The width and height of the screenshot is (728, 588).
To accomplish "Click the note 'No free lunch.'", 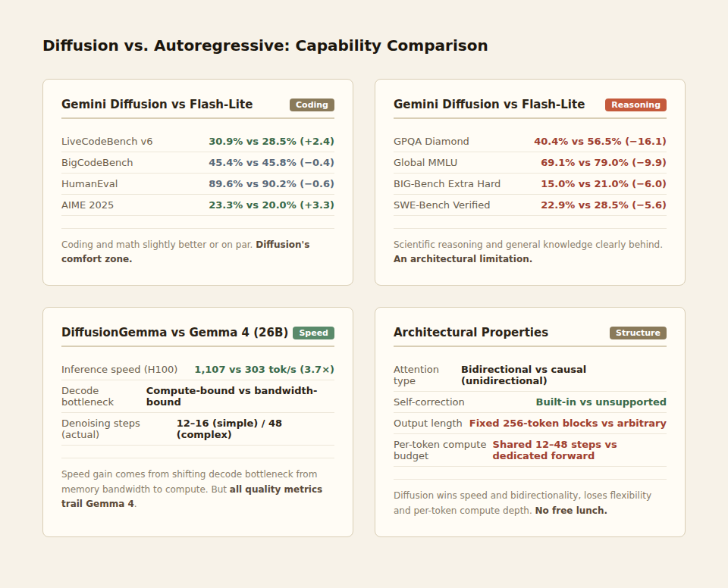I will pos(571,511).
